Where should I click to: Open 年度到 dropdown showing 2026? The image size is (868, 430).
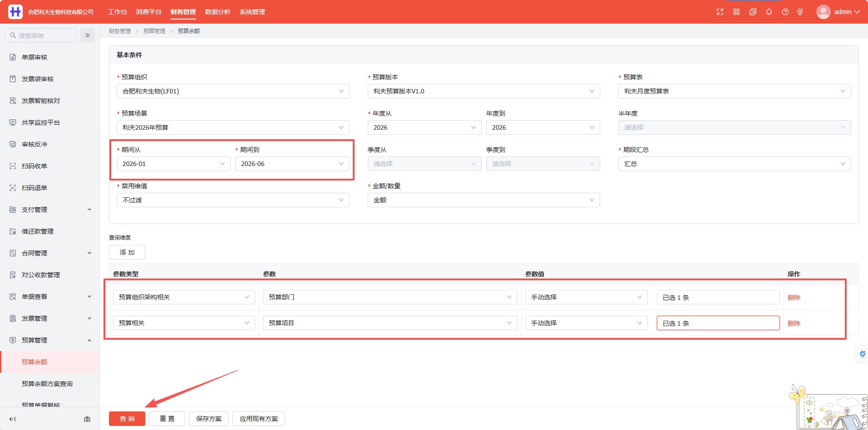[x=543, y=127]
